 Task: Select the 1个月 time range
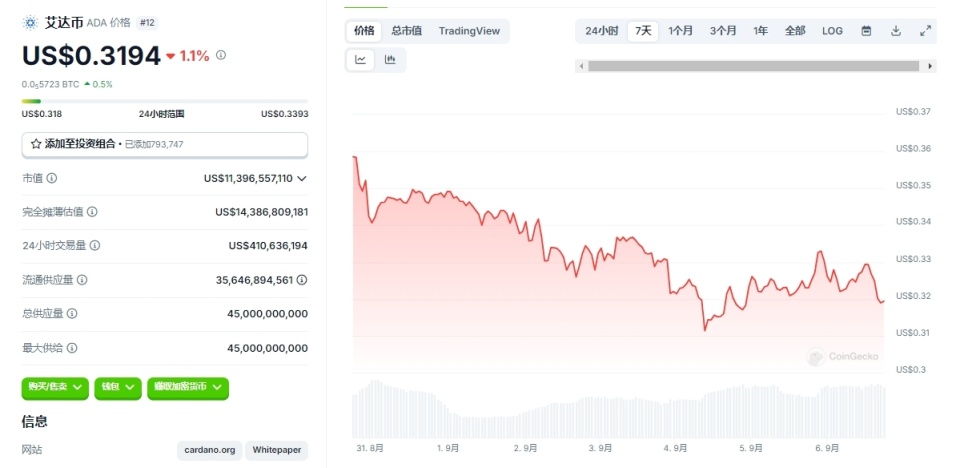[681, 31]
